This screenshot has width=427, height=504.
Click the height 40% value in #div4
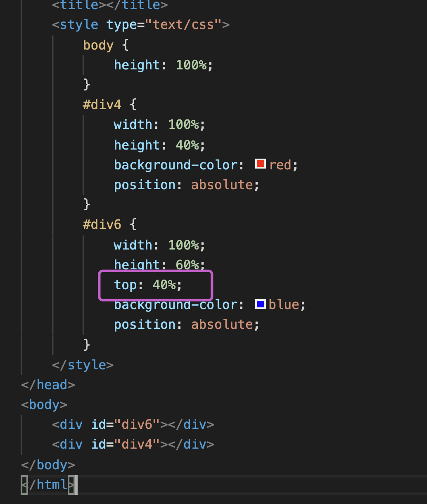tap(187, 145)
